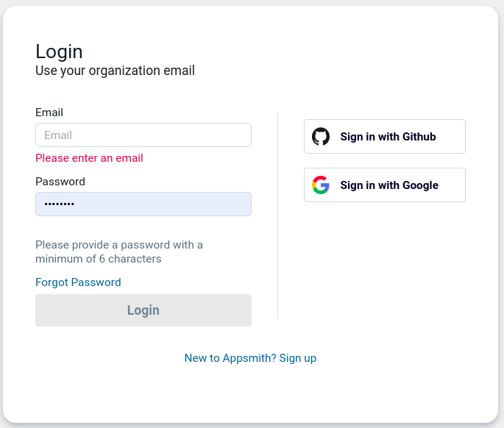This screenshot has width=504, height=428.
Task: Click the red 'Please enter an email' error
Action: click(89, 158)
